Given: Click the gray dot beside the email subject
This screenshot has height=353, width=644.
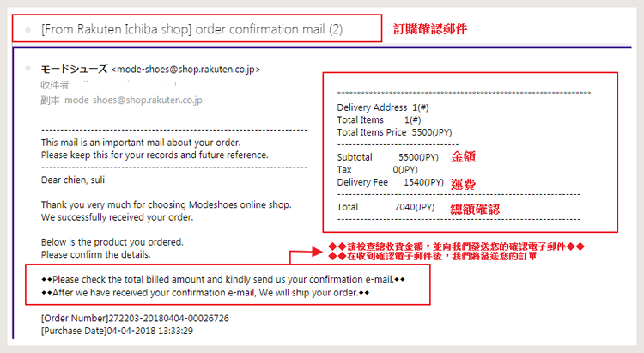Looking at the screenshot, I should 27,29.
